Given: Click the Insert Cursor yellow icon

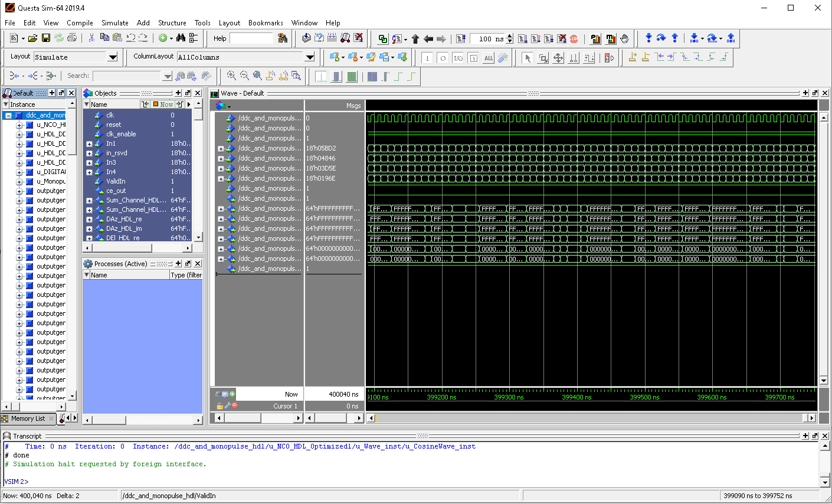Looking at the screenshot, I should pyautogui.click(x=633, y=57).
